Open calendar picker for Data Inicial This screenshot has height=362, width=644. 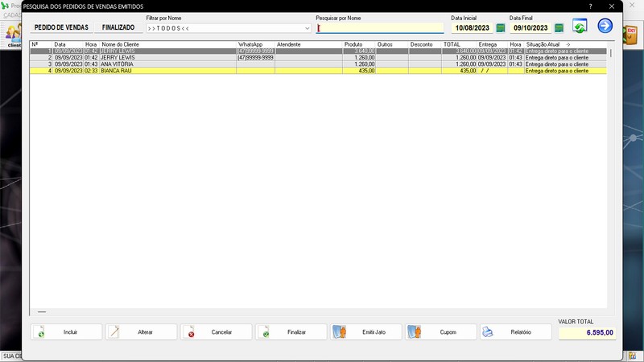pyautogui.click(x=500, y=28)
